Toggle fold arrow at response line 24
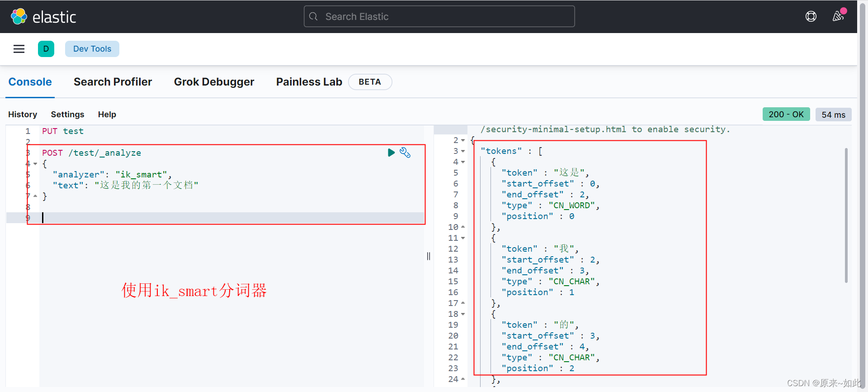This screenshot has width=868, height=392. [x=463, y=379]
